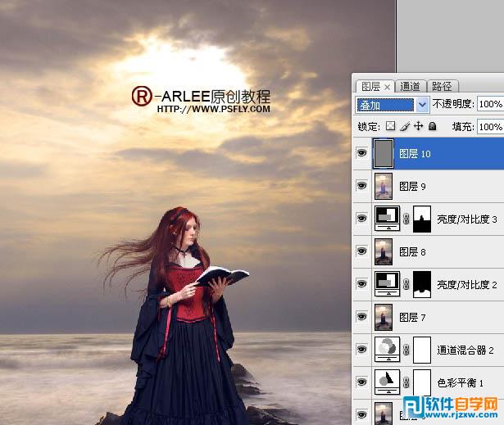This screenshot has height=425, width=504.
Task: Select the layer mask of 亮度/对比度 2
Action: tap(422, 285)
